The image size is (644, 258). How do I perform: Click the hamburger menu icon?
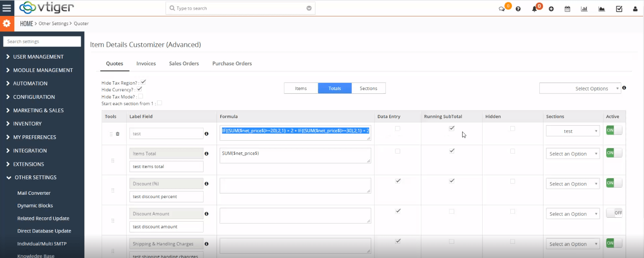tap(7, 8)
